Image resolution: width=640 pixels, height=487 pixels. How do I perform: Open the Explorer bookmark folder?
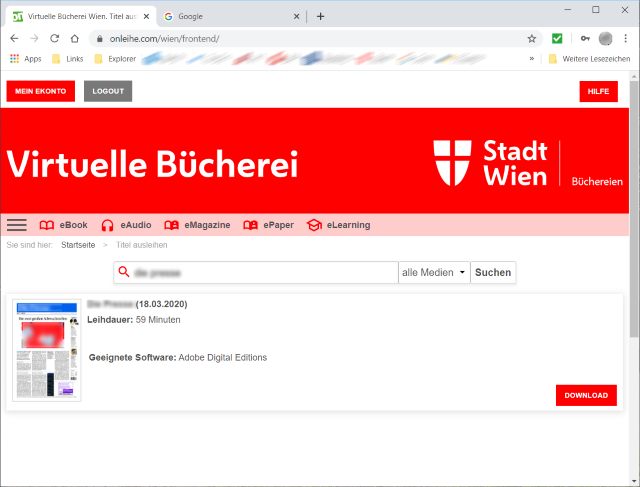point(115,59)
